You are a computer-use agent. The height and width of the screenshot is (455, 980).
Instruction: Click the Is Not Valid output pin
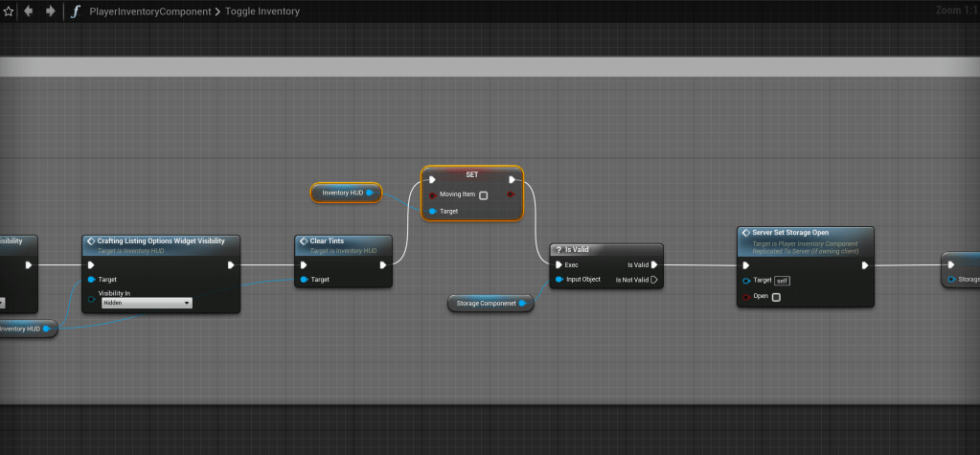[655, 280]
